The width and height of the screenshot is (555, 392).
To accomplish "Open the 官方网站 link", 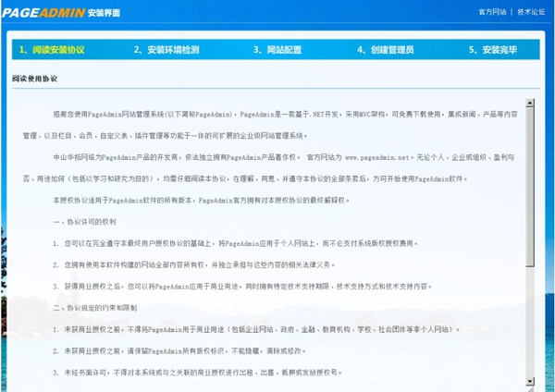I will click(492, 12).
